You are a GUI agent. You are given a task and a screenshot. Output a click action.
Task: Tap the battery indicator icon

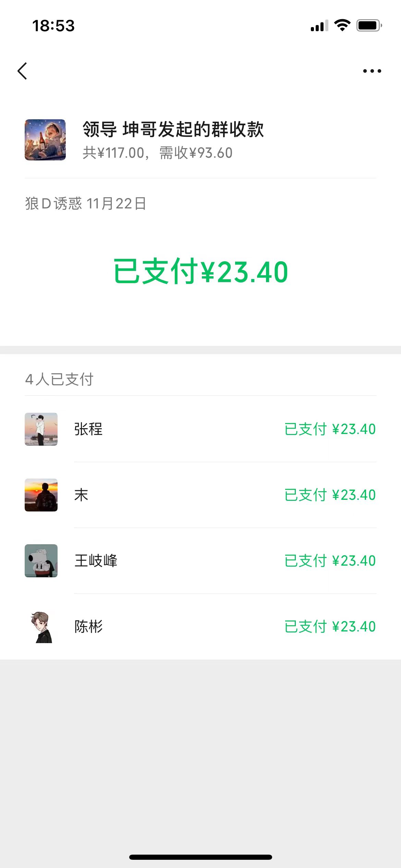click(369, 25)
